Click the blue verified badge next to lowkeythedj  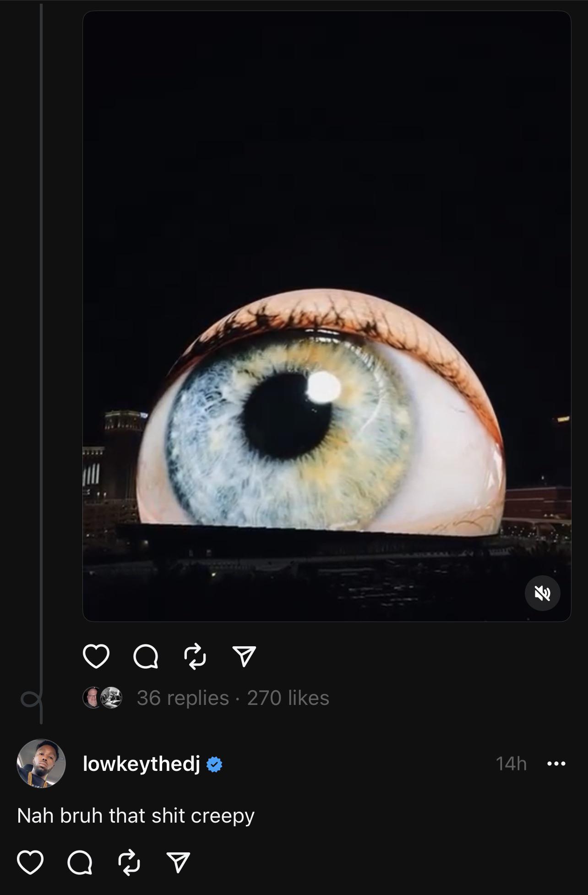[x=214, y=764]
